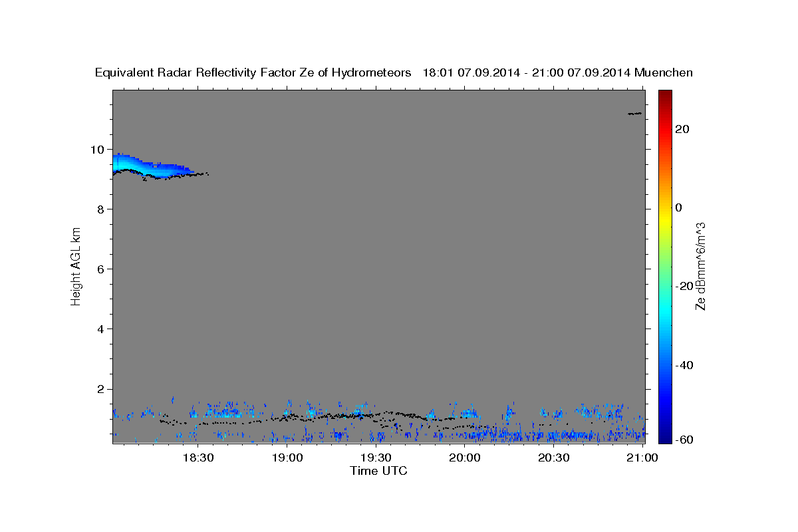The width and height of the screenshot is (798, 532).
Task: Click the 'Height AGL km' axis label
Action: (x=76, y=267)
